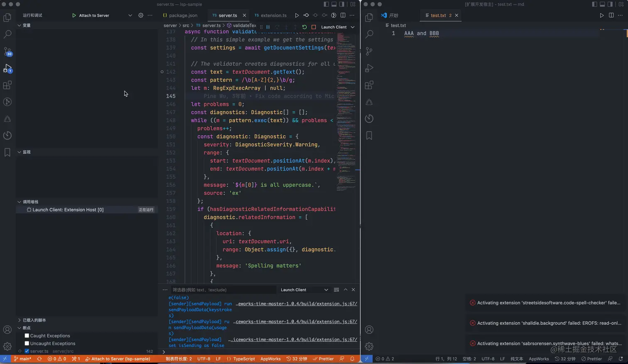Open Accounts menu in the left window
The image size is (628, 364).
tap(7, 330)
